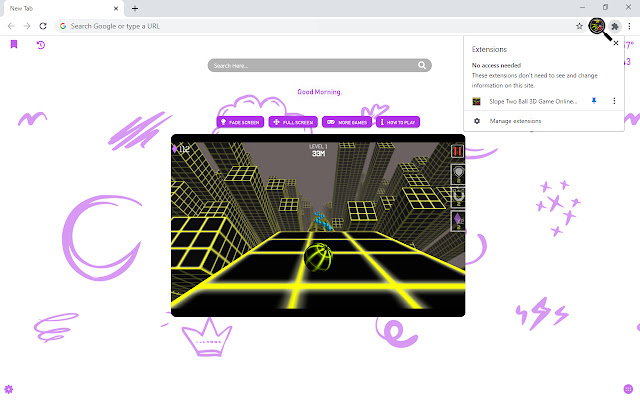Screen dimensions: 640x400
Task: Open the purple history icon
Action: pyautogui.click(x=40, y=45)
